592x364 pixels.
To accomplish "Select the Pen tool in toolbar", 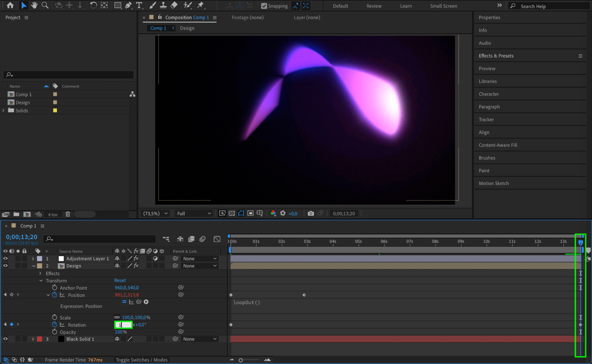I will pos(128,5).
